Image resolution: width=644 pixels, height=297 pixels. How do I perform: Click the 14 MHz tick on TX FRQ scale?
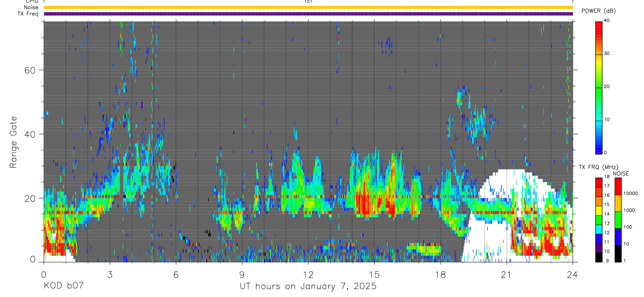coord(607,214)
